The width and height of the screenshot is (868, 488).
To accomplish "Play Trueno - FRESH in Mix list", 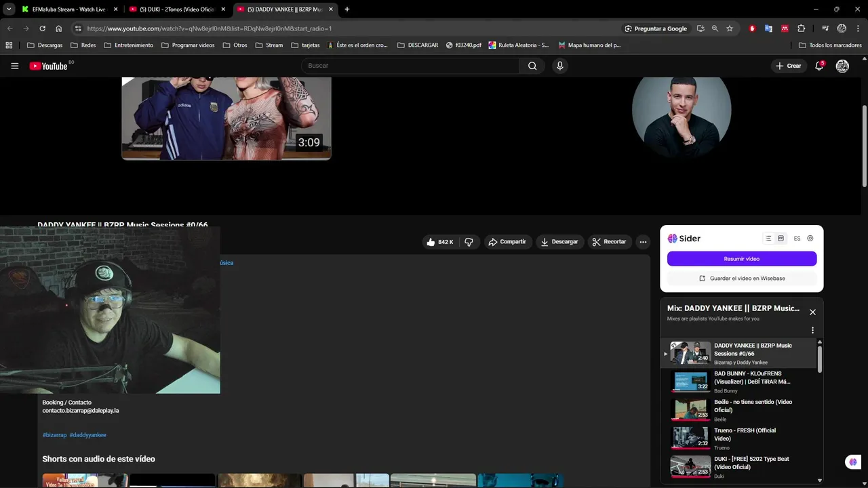I will pos(739,439).
